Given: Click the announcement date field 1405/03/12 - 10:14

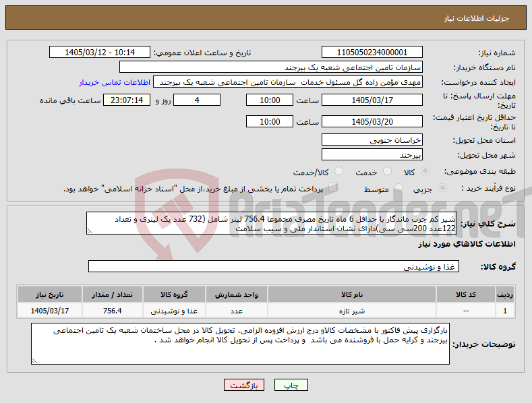Looking at the screenshot, I should (99, 53).
